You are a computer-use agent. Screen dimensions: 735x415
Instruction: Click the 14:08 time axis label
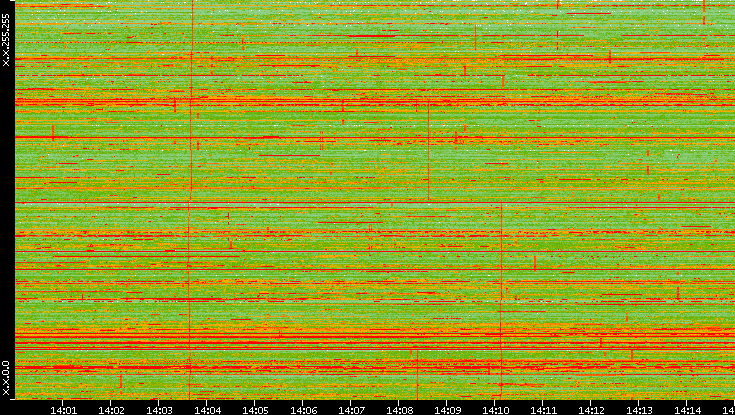400,410
